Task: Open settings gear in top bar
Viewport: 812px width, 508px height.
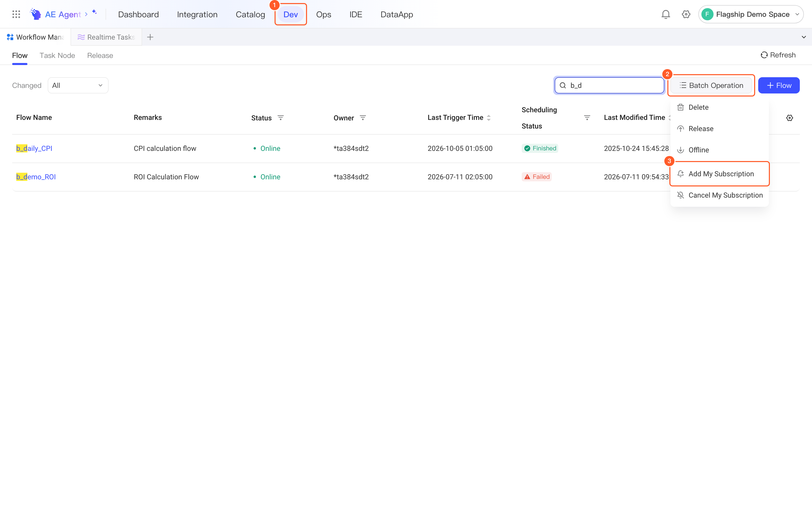Action: tap(686, 14)
